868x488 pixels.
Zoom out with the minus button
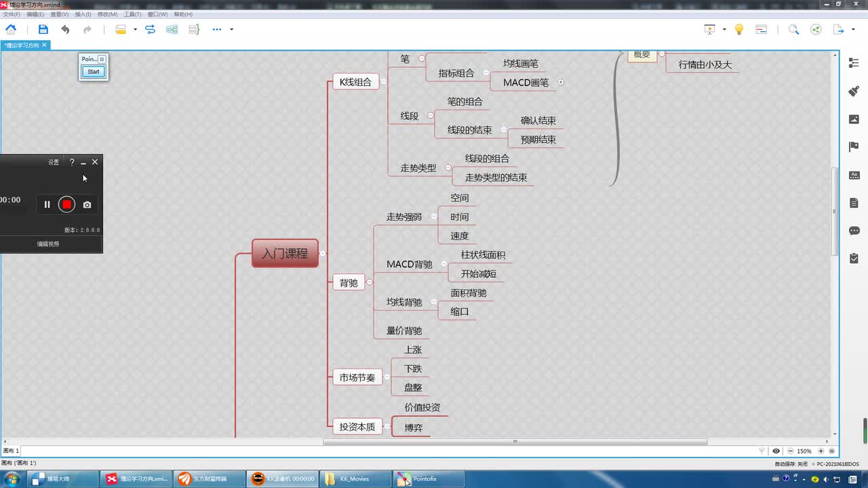[790, 451]
